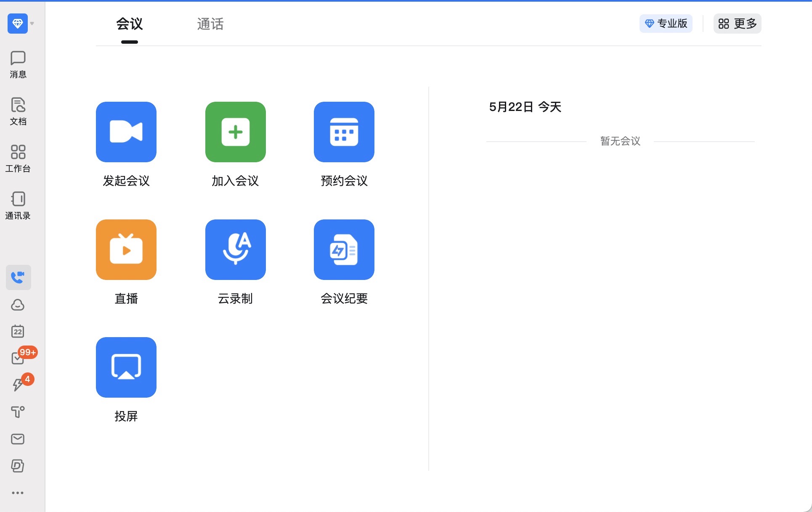Click the Professional Edition (专业版) button
Screen dimensions: 812x512
point(666,24)
